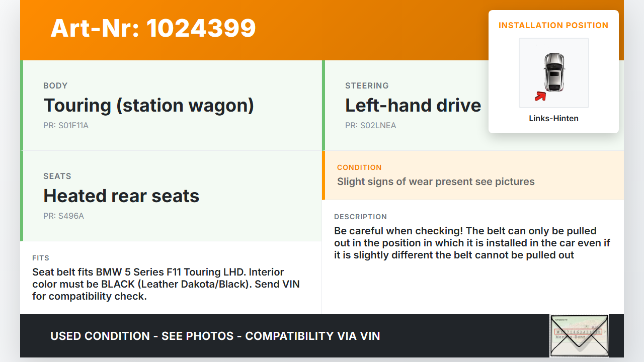Viewport: 644px width, 362px height.
Task: Click the Links-Hinten caption
Action: tap(553, 119)
